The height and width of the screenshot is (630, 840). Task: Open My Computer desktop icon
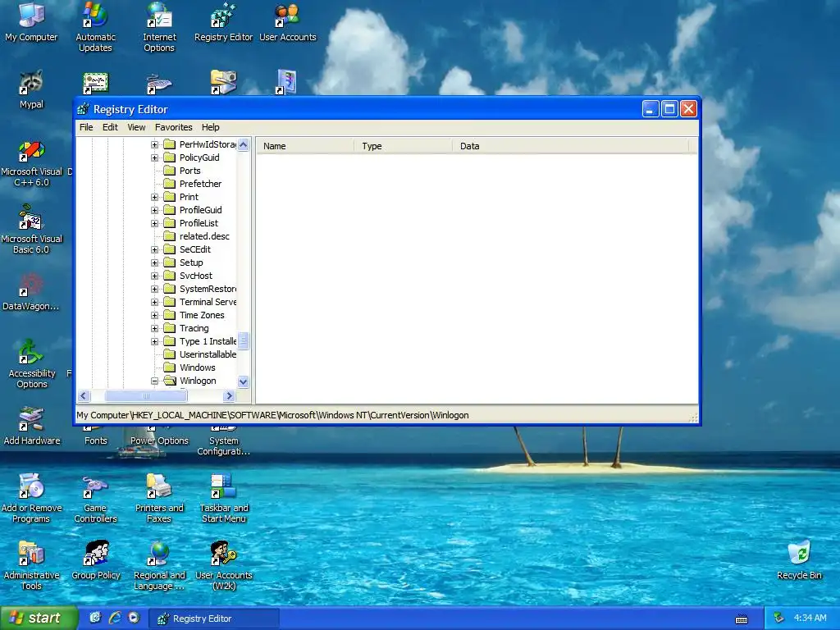pos(31,21)
